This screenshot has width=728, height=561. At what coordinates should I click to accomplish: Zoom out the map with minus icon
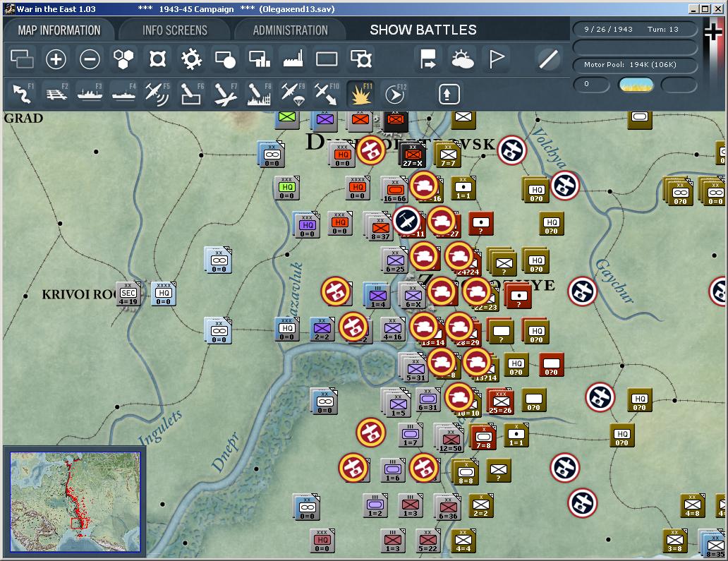pyautogui.click(x=90, y=59)
